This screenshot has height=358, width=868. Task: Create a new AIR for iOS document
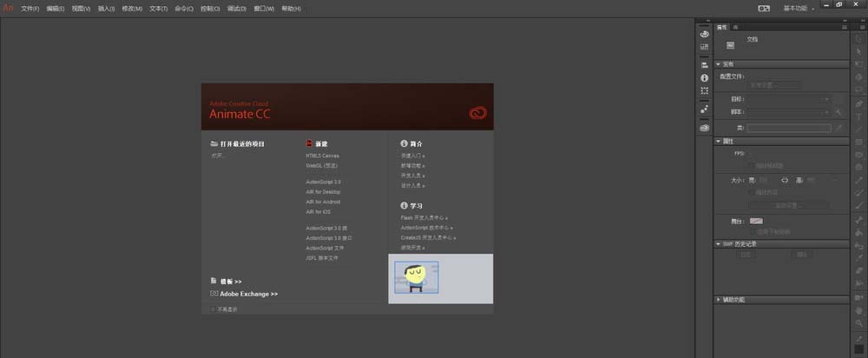[319, 212]
